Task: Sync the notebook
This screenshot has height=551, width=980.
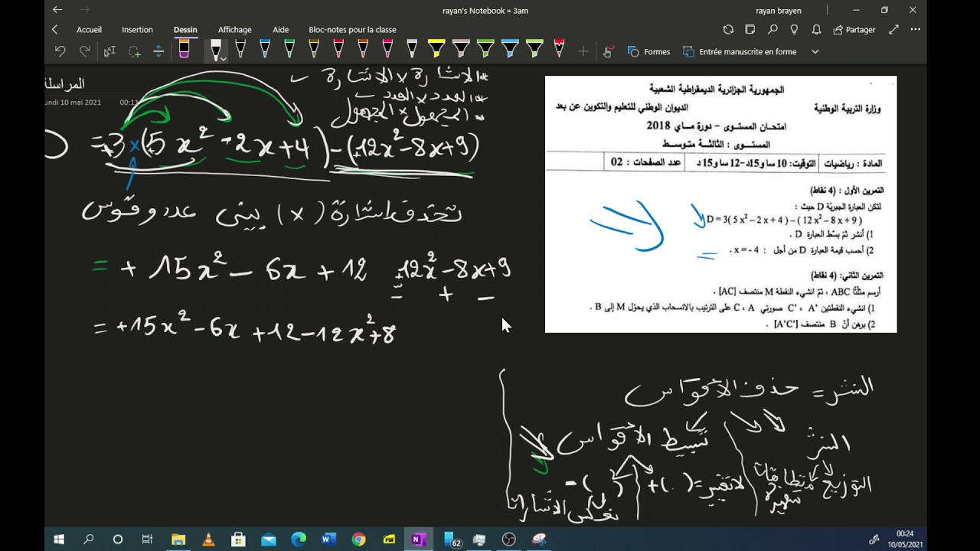Action: tap(728, 29)
